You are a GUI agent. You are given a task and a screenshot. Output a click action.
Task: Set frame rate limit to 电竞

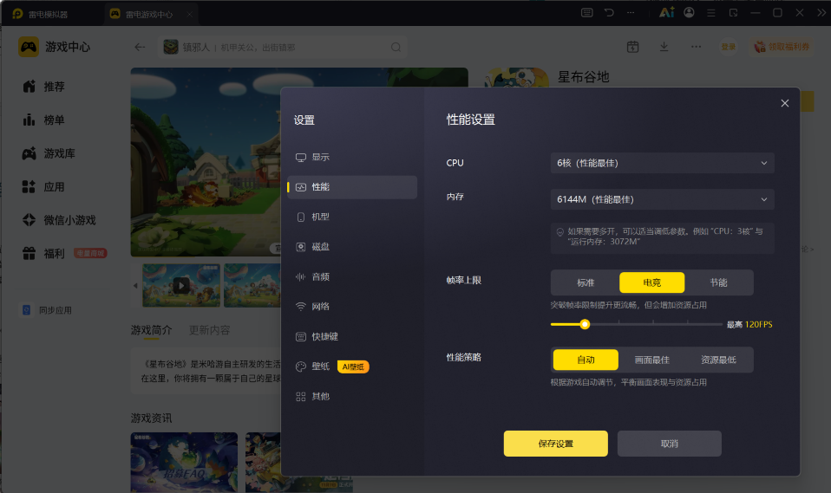click(652, 283)
